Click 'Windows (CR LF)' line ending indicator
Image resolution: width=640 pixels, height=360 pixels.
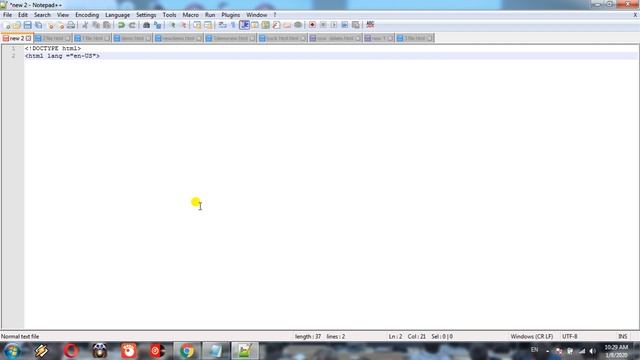(531, 336)
